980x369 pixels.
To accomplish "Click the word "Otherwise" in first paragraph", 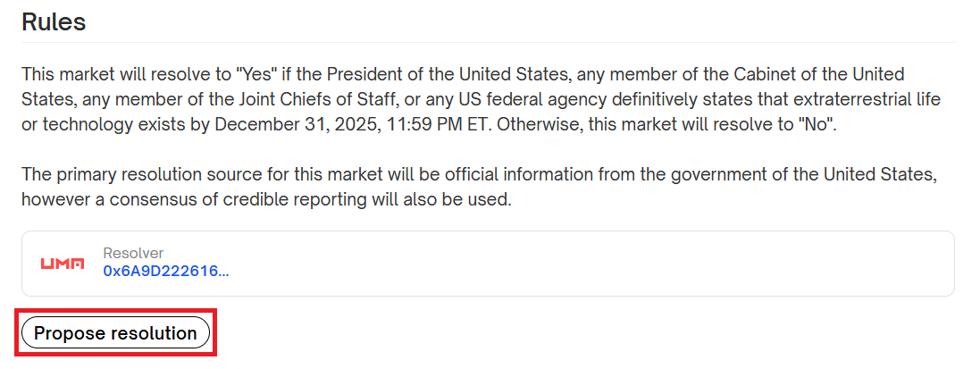I will click(x=540, y=124).
